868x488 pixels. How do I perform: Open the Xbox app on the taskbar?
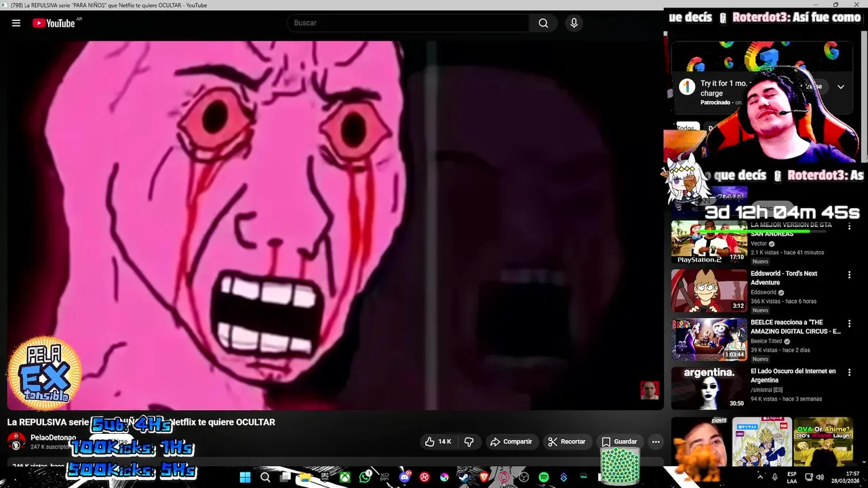point(345,477)
